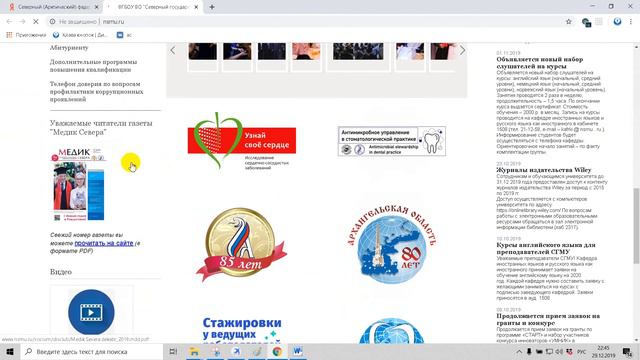Open the Антимикробное управление dental banner
This screenshot has height=360, width=640.
(x=392, y=141)
